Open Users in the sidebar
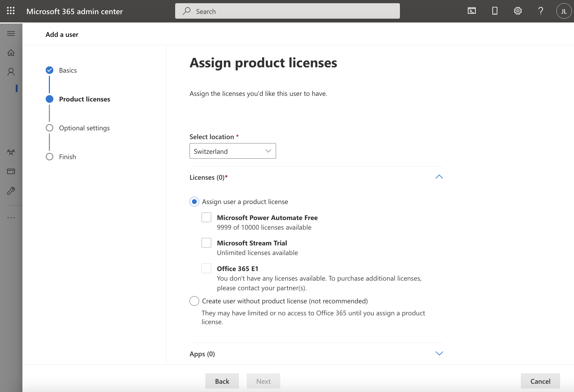 tap(11, 72)
